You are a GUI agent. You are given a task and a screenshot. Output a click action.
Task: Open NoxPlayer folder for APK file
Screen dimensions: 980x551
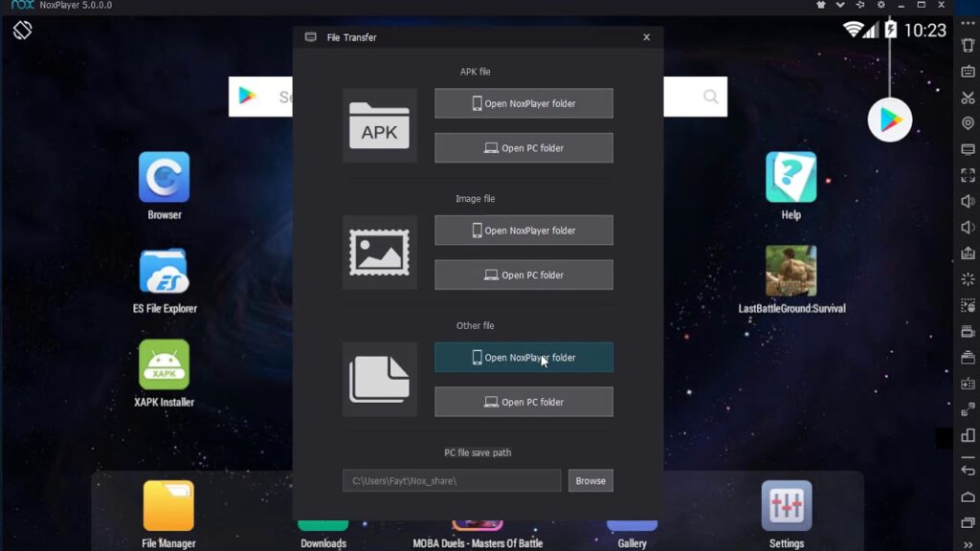coord(523,103)
